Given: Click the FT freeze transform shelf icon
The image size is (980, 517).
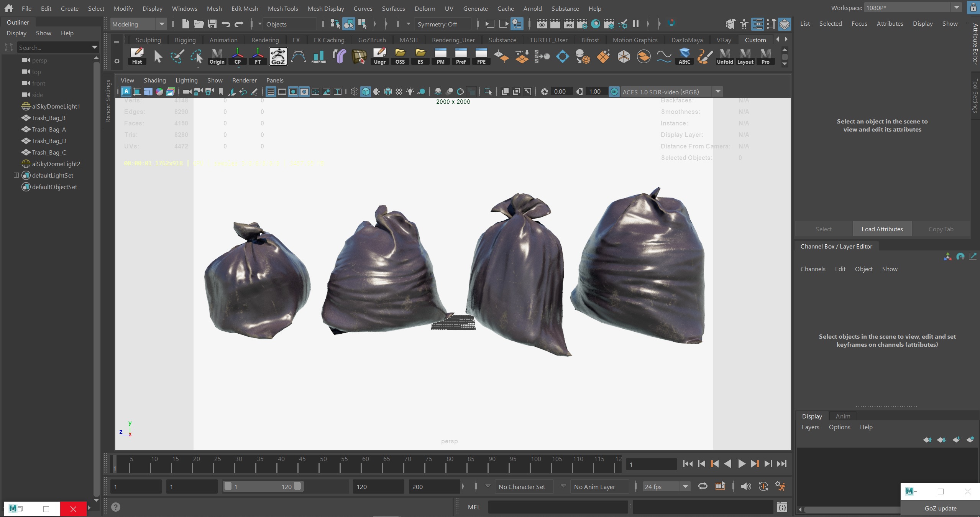Looking at the screenshot, I should (258, 56).
